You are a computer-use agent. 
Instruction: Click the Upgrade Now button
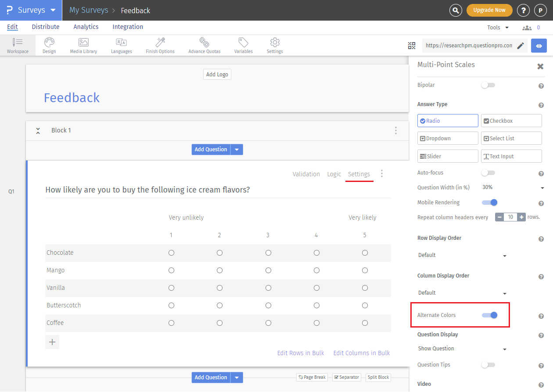489,10
